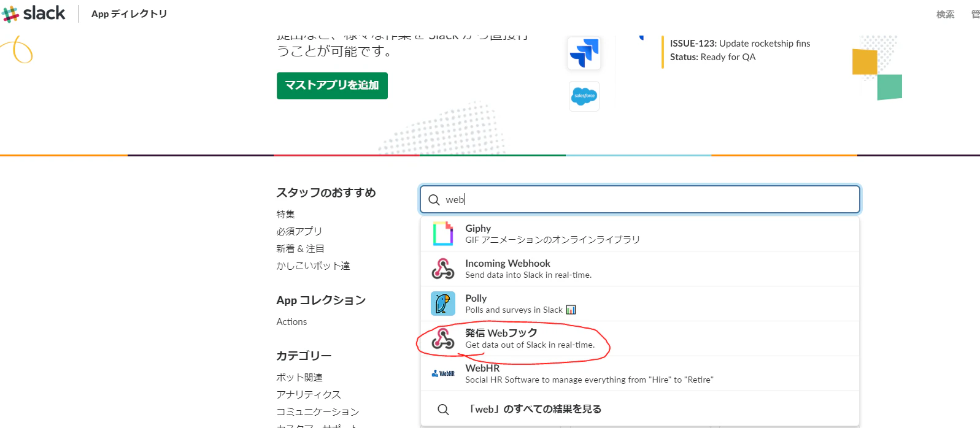Click the ISSUE-123 rocketship fins preview text
Screen dimensions: 980x428
click(x=740, y=44)
